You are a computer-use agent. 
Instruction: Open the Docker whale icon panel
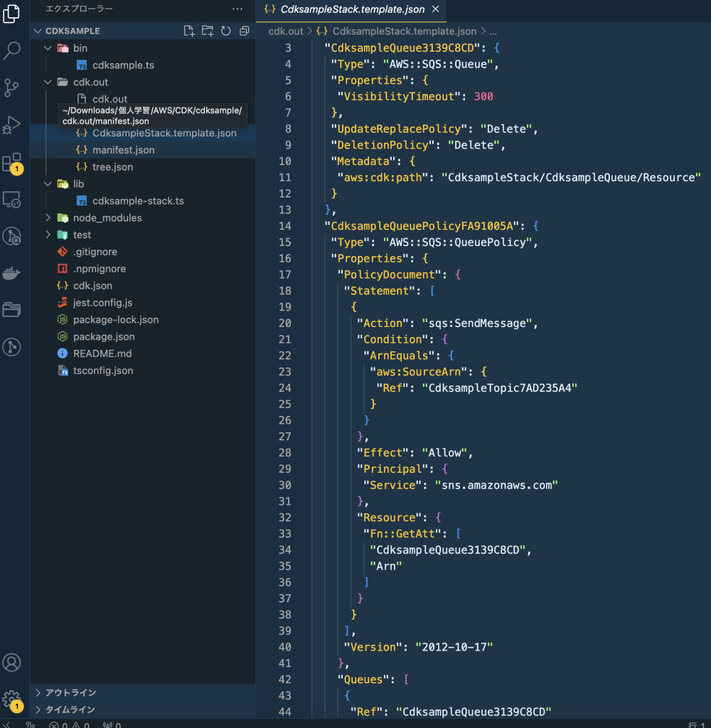[12, 273]
